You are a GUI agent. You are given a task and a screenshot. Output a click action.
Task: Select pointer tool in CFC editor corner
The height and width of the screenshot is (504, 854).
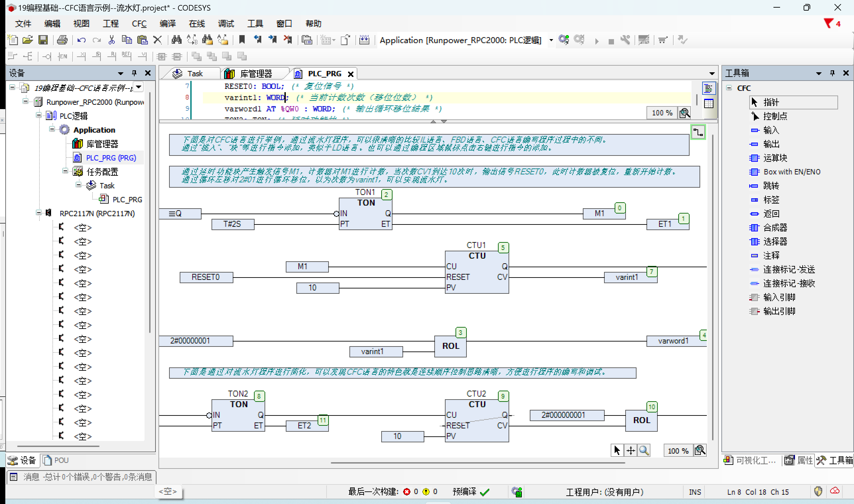[x=617, y=450]
